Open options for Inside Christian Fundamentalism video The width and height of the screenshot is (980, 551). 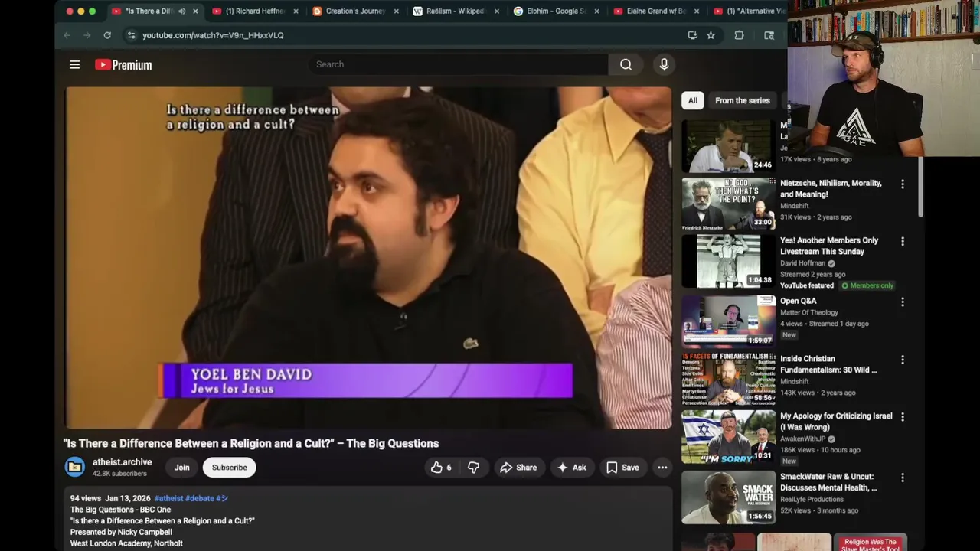(x=902, y=360)
